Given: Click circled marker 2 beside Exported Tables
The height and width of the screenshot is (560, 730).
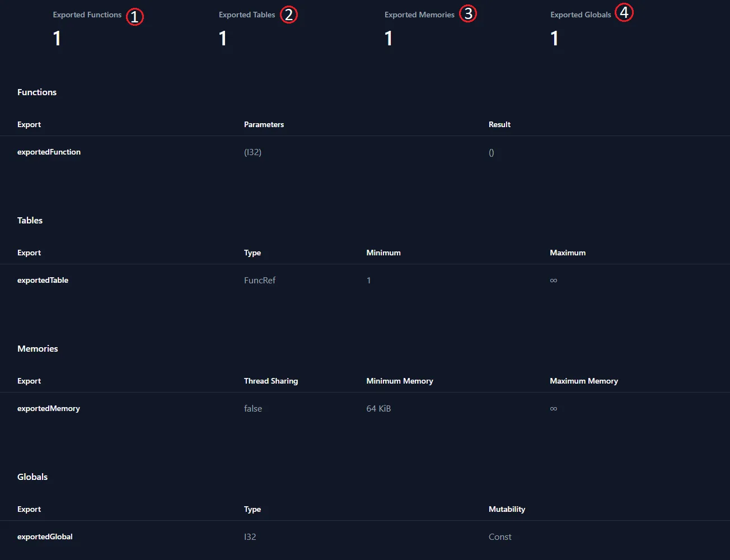Looking at the screenshot, I should click(289, 14).
